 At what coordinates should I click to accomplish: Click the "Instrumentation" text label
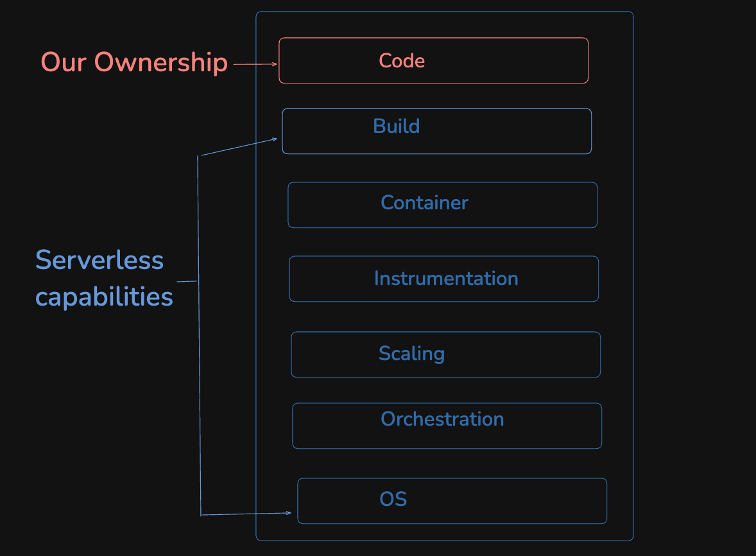click(446, 279)
